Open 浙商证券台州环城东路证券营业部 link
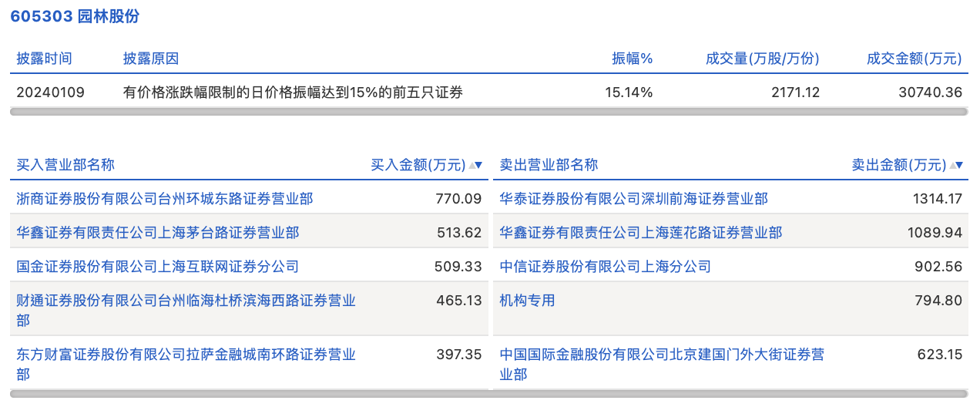The height and width of the screenshot is (407, 980). click(165, 199)
